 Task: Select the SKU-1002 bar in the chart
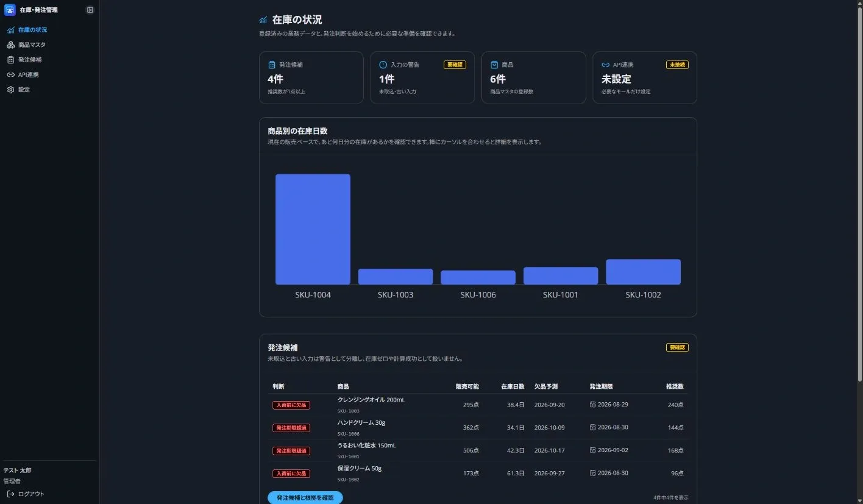tap(643, 272)
